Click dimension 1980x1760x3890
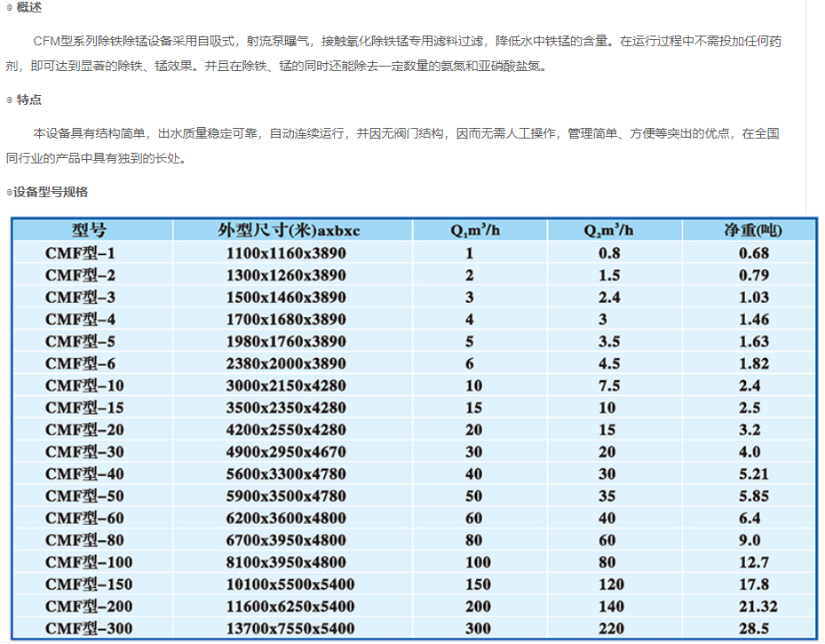Image resolution: width=825 pixels, height=644 pixels. (x=286, y=341)
